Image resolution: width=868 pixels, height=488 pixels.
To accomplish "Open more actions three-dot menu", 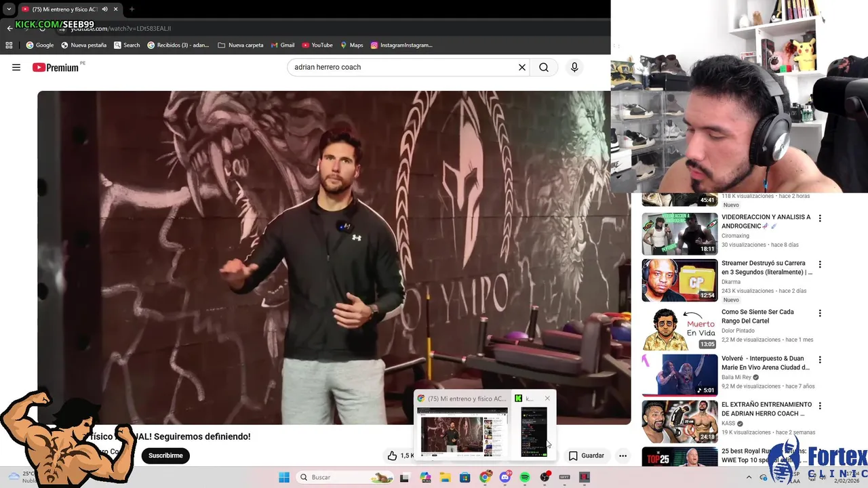I will [x=623, y=455].
